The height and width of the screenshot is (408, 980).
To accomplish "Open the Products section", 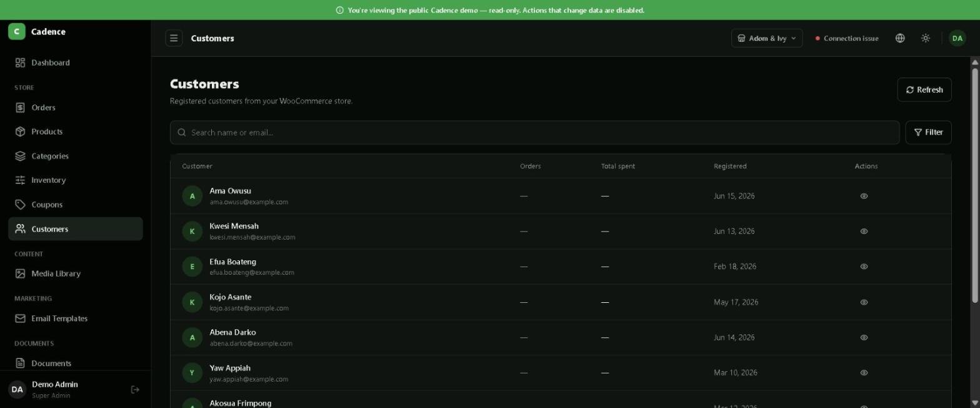I will click(76, 131).
